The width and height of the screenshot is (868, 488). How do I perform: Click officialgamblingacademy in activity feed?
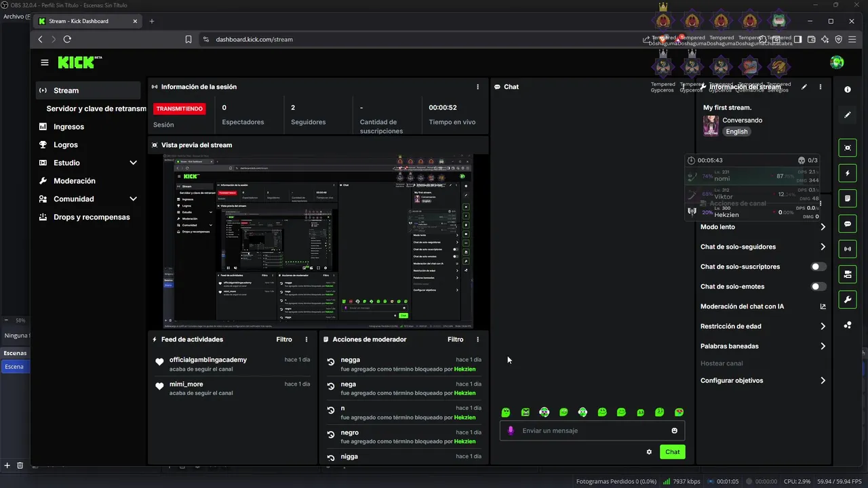point(208,360)
